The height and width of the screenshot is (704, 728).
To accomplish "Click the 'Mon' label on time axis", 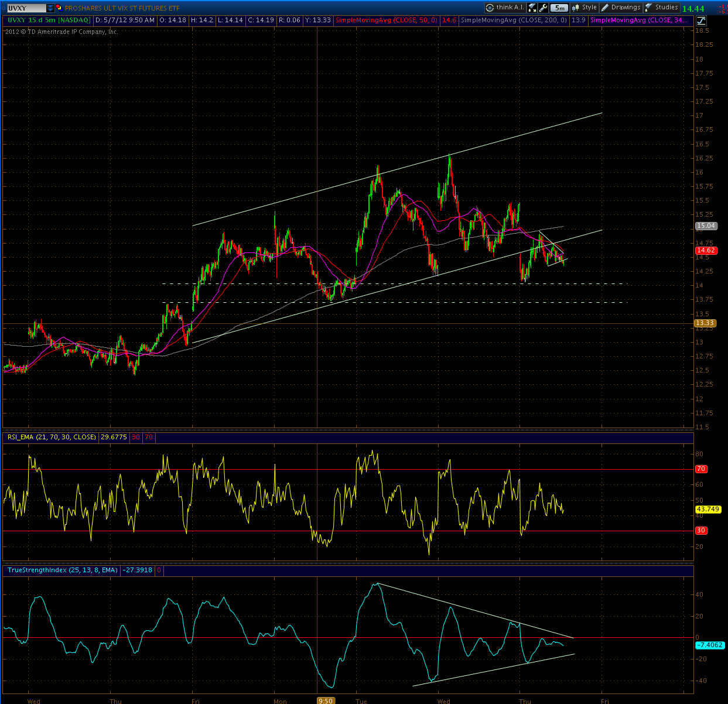I will (x=280, y=701).
